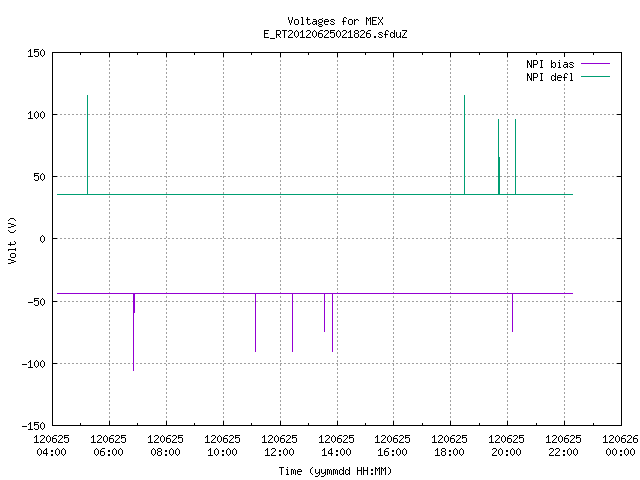640x480 pixels.
Task: Click the 'Voltages for MEX' chart title
Action: pos(335,21)
